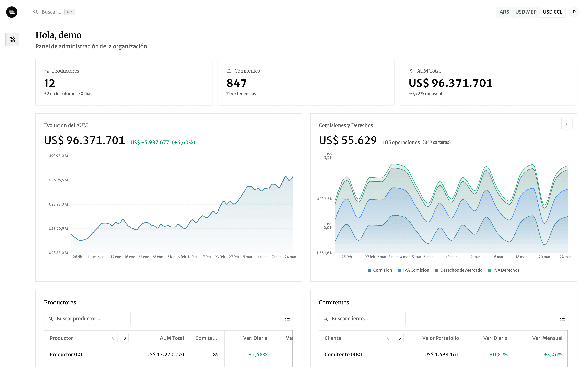Open Comitentes table filter settings icon
Image resolution: width=588 pixels, height=367 pixels.
pos(562,318)
